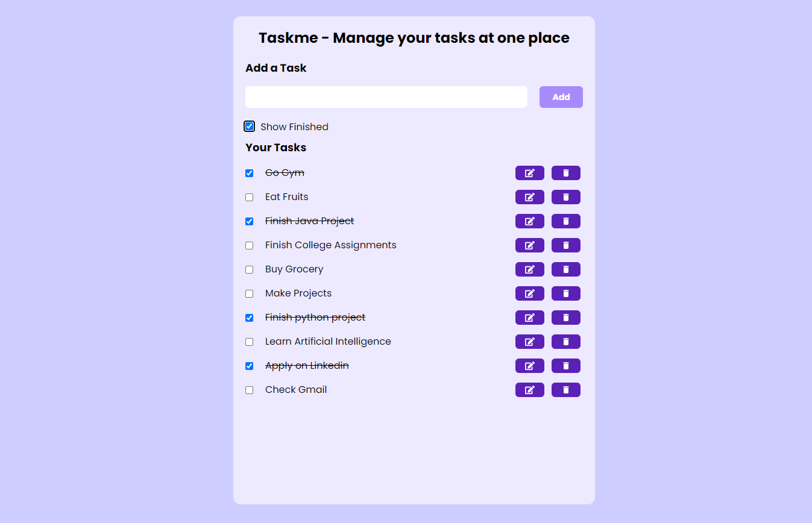Edit the Go Gym task
Image resolution: width=812 pixels, height=523 pixels.
click(530, 173)
